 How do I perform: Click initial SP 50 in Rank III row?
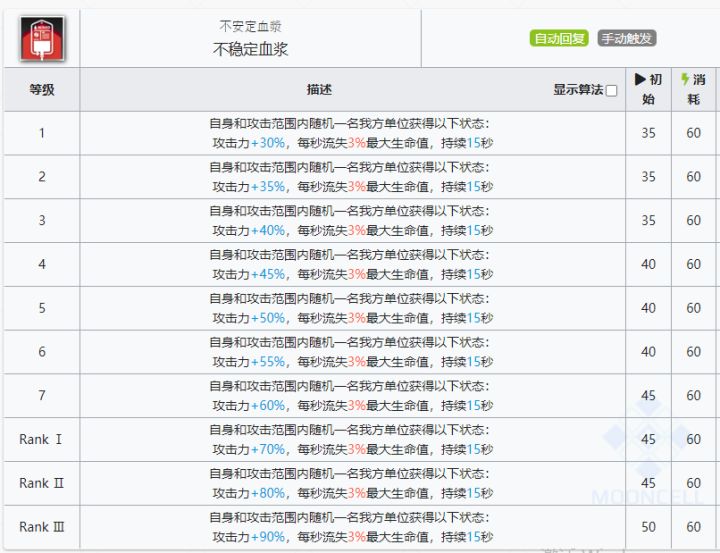pos(648,527)
